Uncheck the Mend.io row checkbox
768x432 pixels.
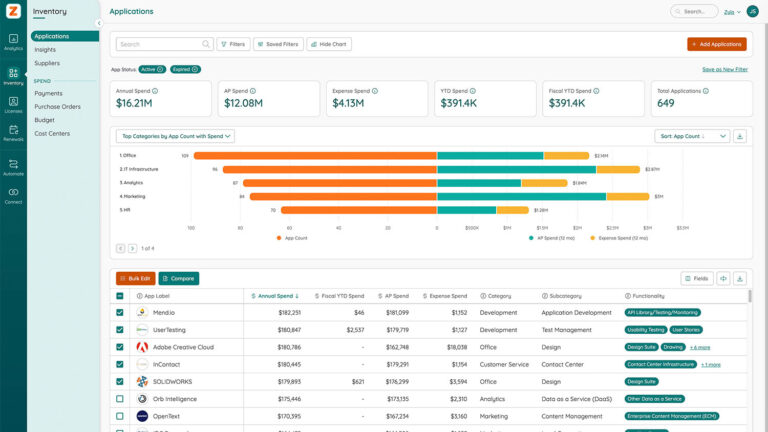point(120,313)
